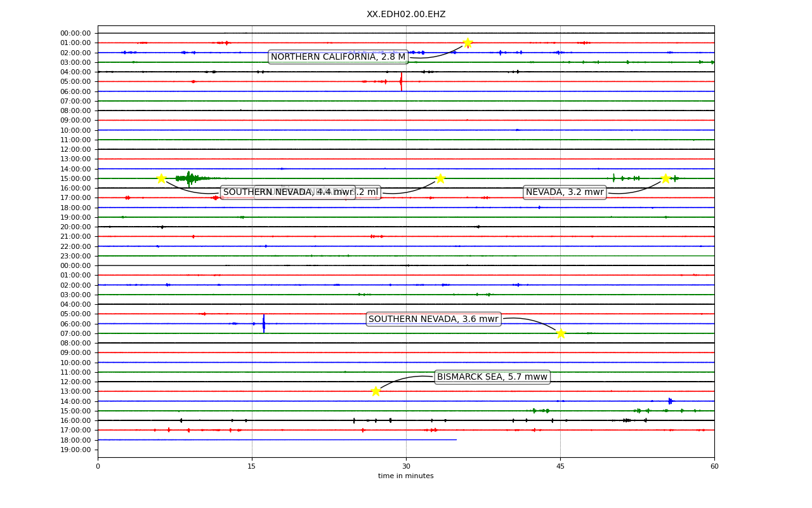Screen dimensions: 812x508
Task: Select the SOUTHERN NEVADA, 3.6 mwr label
Action: (x=433, y=319)
